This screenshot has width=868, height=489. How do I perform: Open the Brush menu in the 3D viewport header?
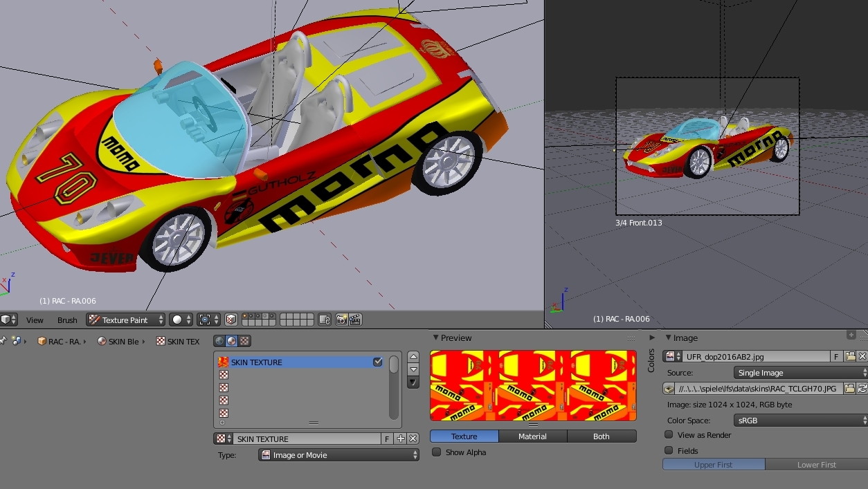pyautogui.click(x=67, y=320)
